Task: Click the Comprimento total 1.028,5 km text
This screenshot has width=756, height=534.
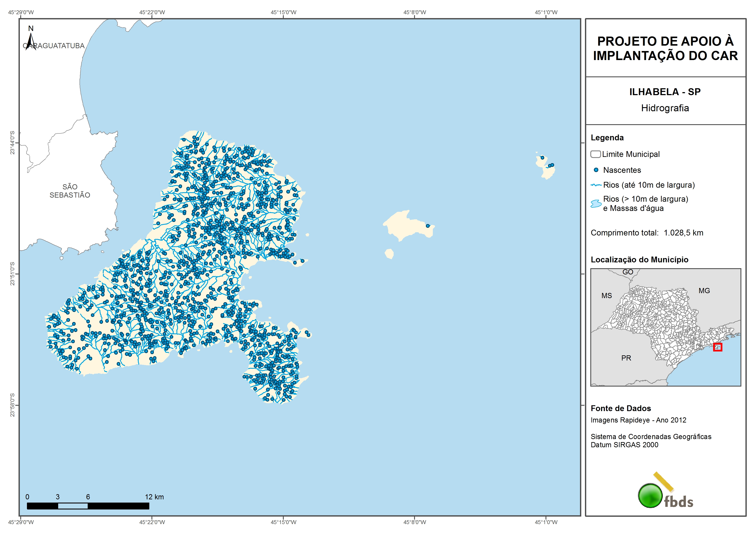Action: tap(647, 233)
